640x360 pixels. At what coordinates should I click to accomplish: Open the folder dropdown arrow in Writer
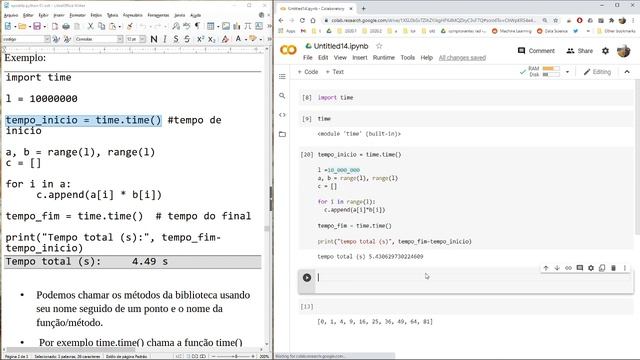tap(29, 27)
